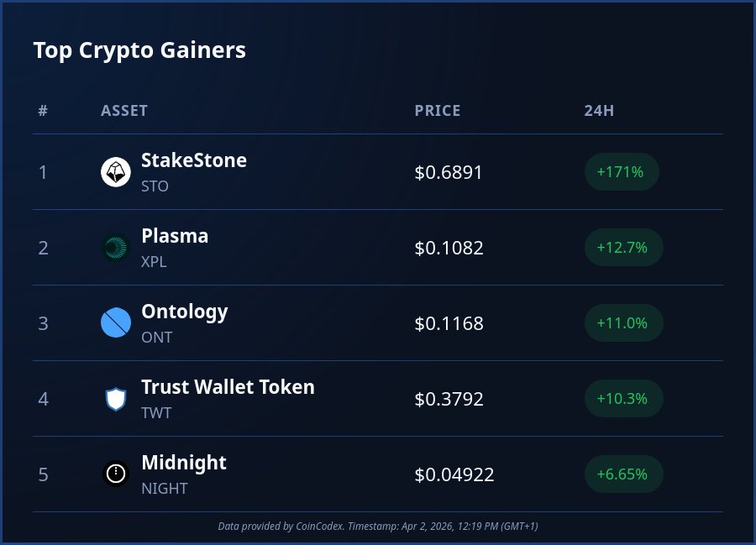Viewport: 756px width, 545px height.
Task: Open Trust Wallet Token name link
Action: pyautogui.click(x=228, y=387)
